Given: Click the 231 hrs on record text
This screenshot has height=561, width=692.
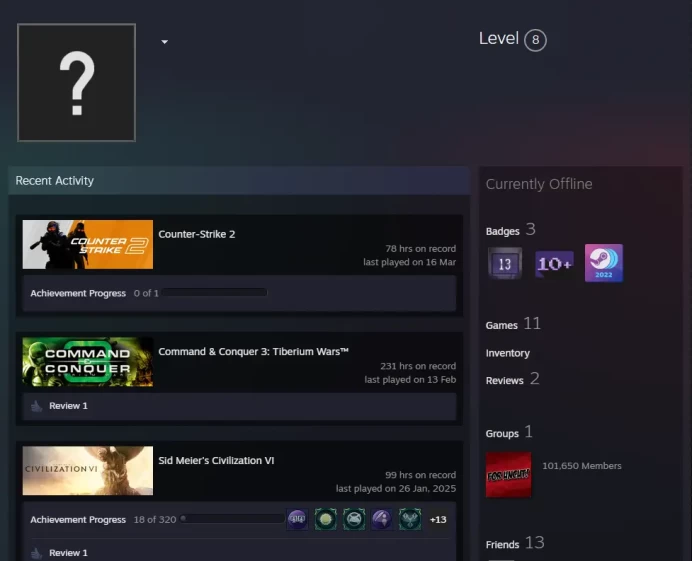Looking at the screenshot, I should (x=418, y=366).
